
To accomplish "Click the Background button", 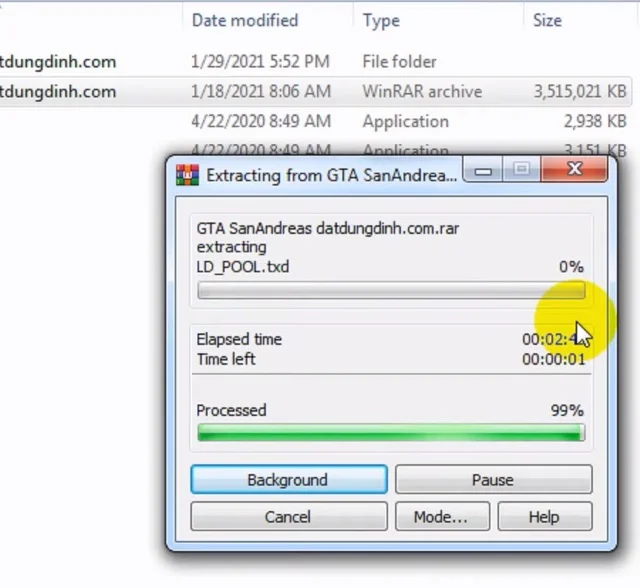I will [x=289, y=479].
